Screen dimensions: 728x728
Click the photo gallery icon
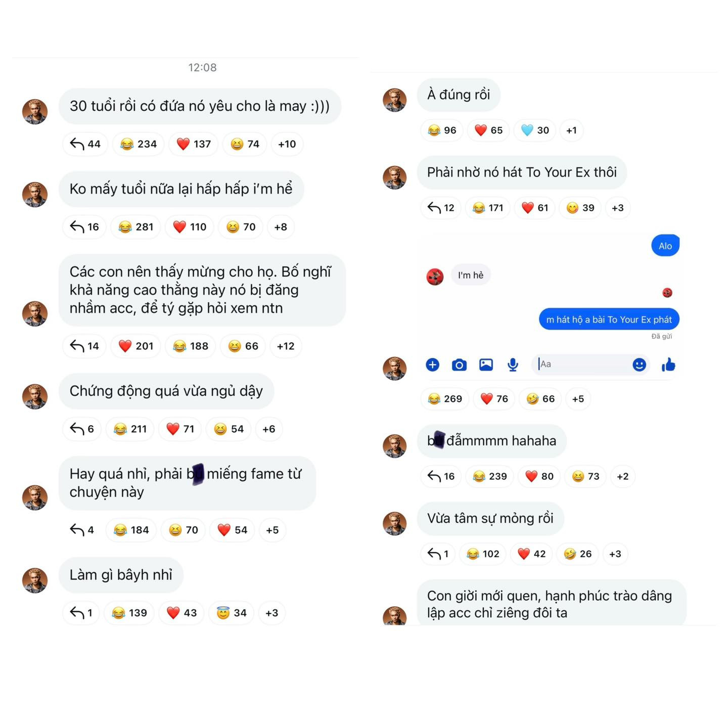pyautogui.click(x=486, y=365)
